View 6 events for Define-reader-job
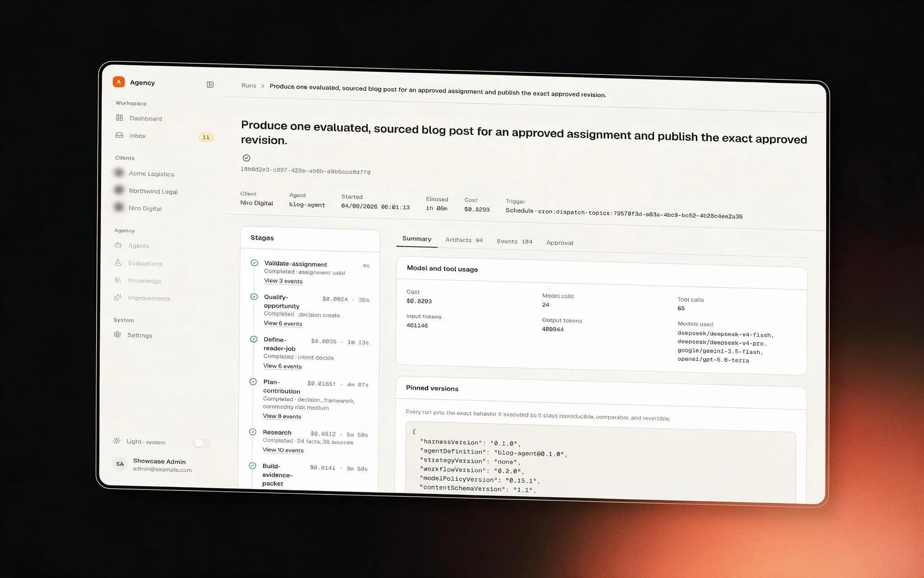 pyautogui.click(x=282, y=366)
